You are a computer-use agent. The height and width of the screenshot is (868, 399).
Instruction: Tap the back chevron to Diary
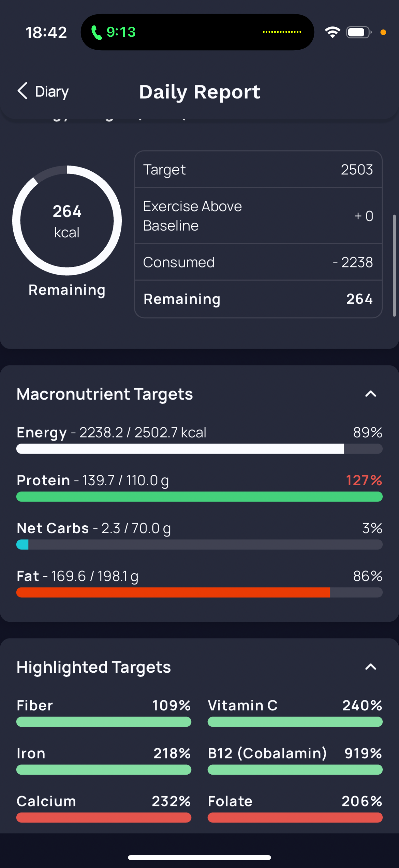(22, 91)
